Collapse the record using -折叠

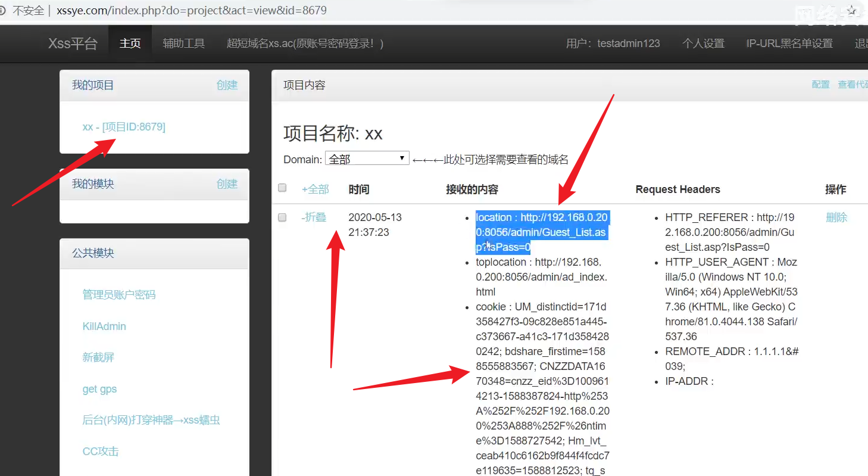314,217
